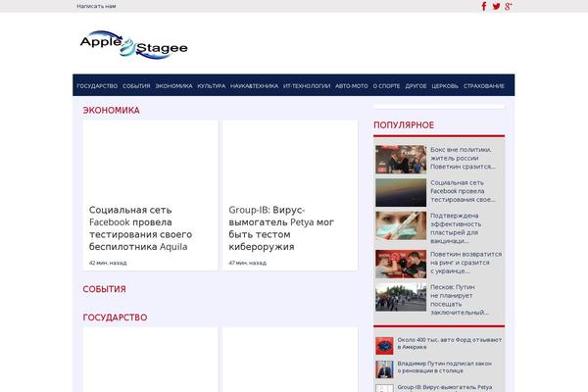Open boxers thumbnail for Поветкин возвратится
The image size is (588, 392).
coord(401,264)
